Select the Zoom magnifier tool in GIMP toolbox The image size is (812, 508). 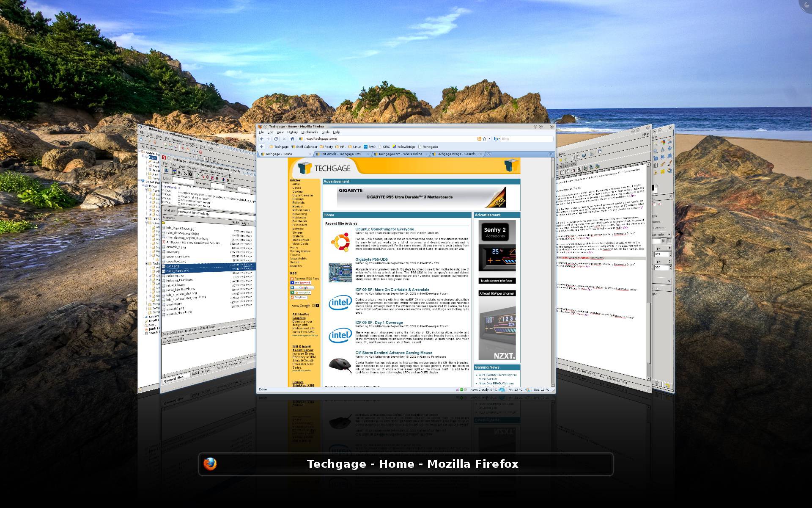[x=656, y=151]
